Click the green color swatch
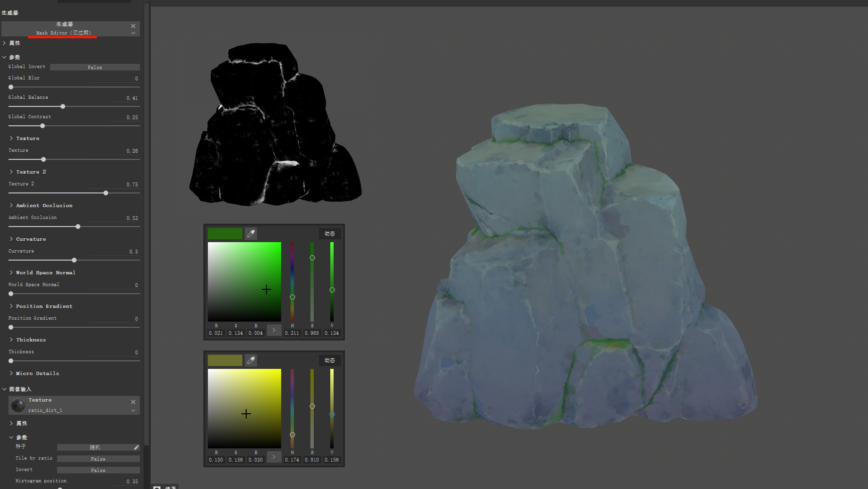The height and width of the screenshot is (489, 868). tap(225, 234)
